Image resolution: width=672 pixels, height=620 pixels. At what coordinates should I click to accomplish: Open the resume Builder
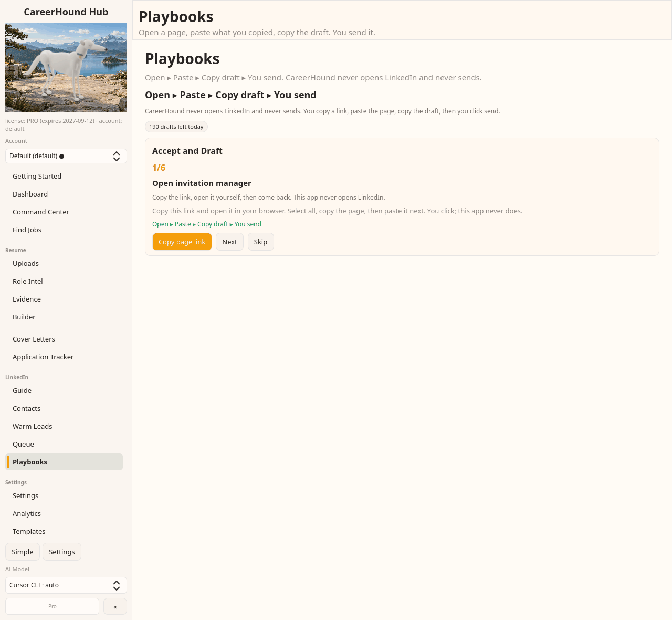tap(64, 317)
